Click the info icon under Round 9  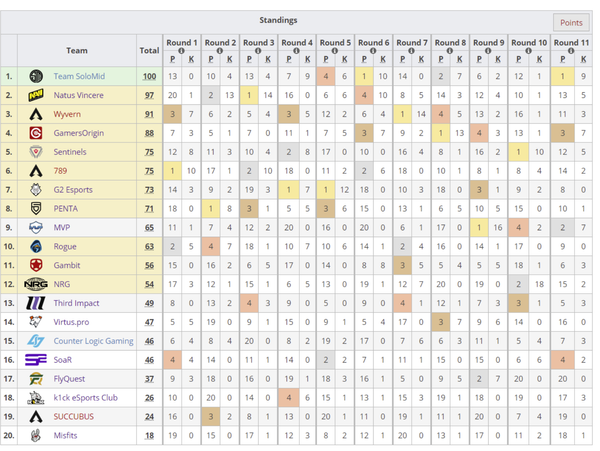(x=488, y=50)
